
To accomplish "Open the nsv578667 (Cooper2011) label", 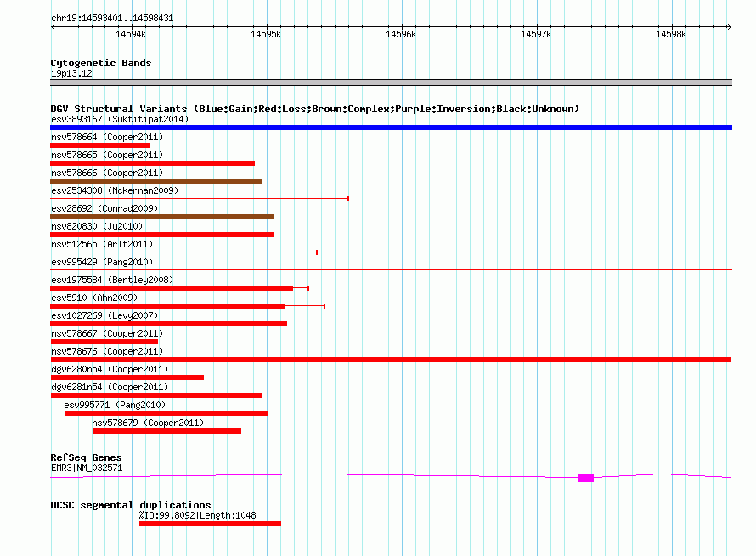I will tap(107, 333).
